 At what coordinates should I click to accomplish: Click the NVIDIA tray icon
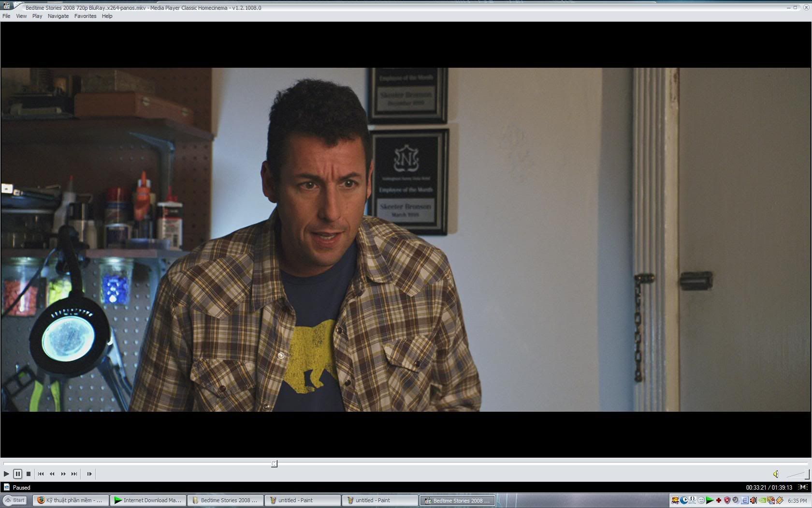(x=762, y=500)
